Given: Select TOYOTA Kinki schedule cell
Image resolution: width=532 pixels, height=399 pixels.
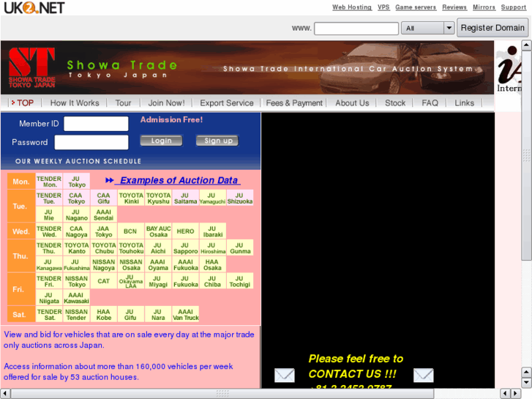Looking at the screenshot, I should (131, 198).
